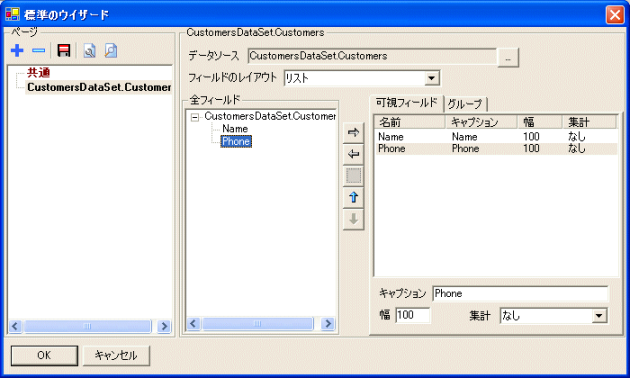Select CustomersDataSet.Customer in the page tree

click(x=99, y=87)
